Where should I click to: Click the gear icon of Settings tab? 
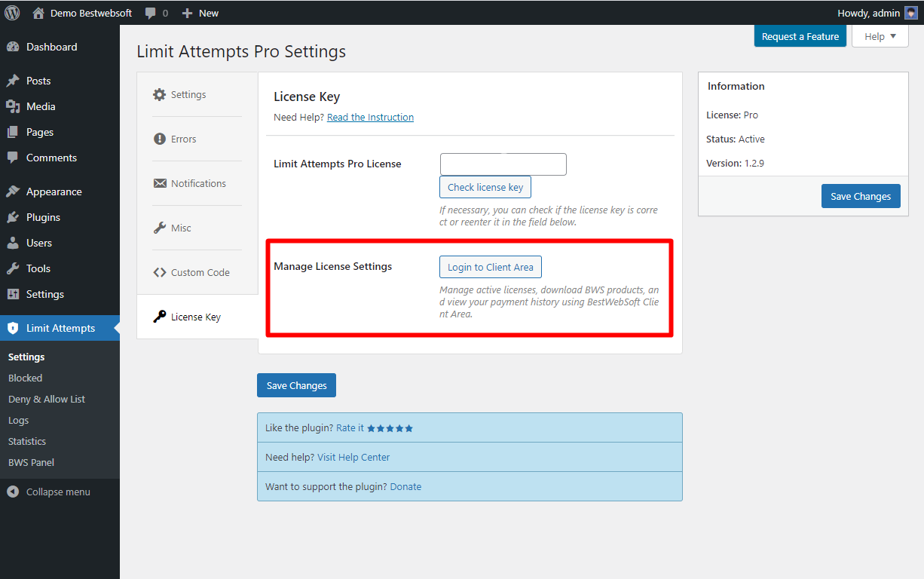[x=159, y=94]
